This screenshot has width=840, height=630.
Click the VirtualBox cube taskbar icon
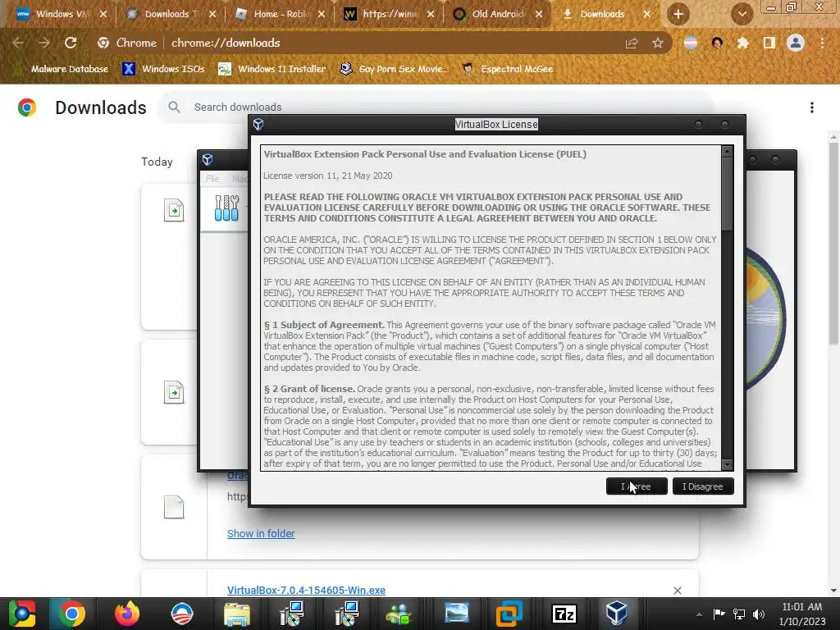coord(617,614)
